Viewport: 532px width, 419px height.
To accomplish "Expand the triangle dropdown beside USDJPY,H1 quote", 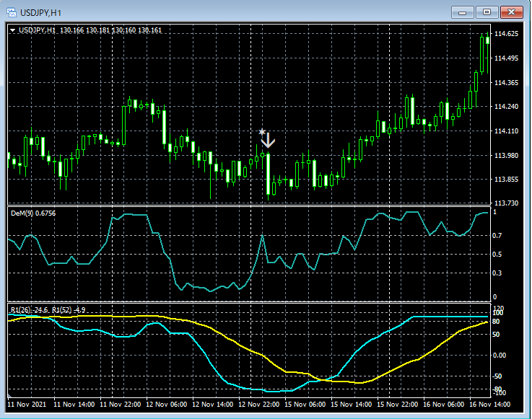I will tap(12, 30).
